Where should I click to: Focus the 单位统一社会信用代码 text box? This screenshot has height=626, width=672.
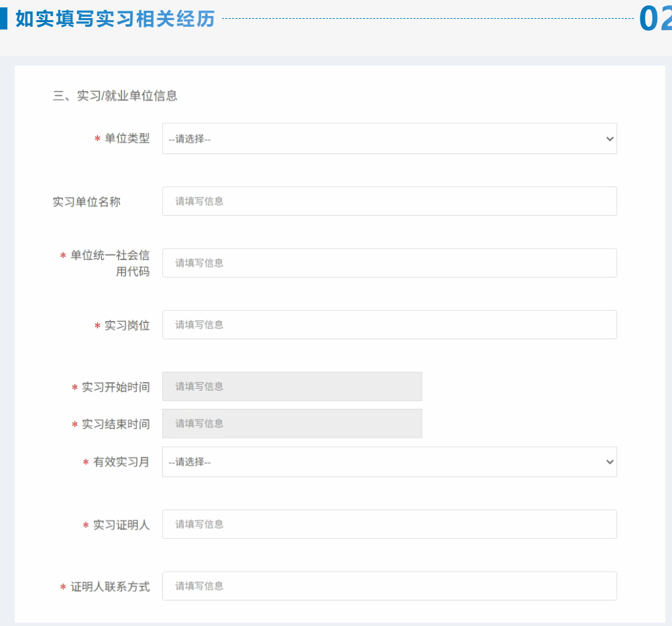tap(389, 263)
